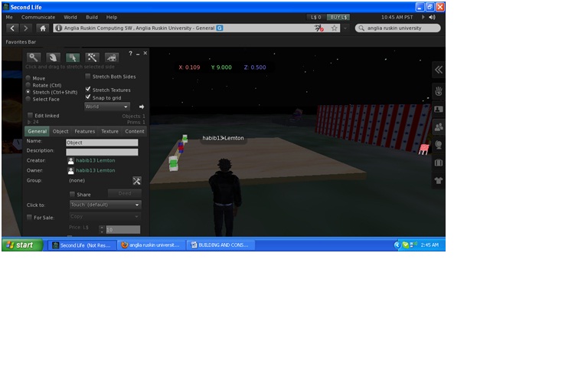Switch to the Content tab
Image resolution: width=588 pixels, height=368 pixels.
[135, 131]
